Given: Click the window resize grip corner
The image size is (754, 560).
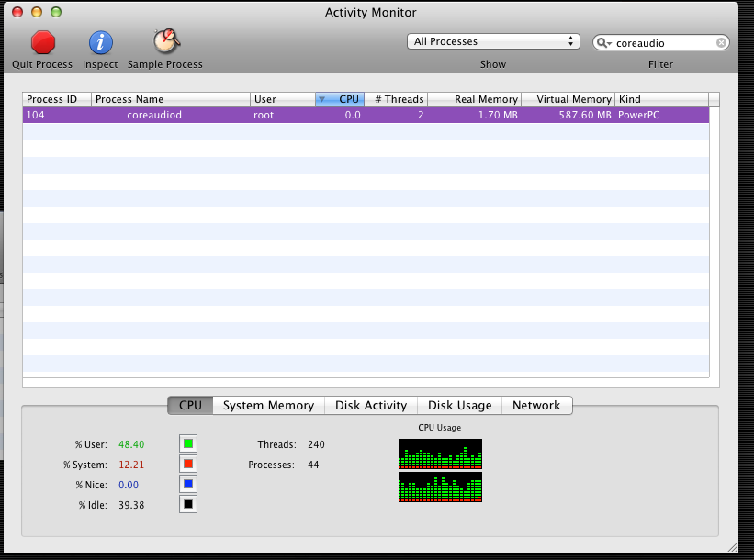Looking at the screenshot, I should (732, 547).
